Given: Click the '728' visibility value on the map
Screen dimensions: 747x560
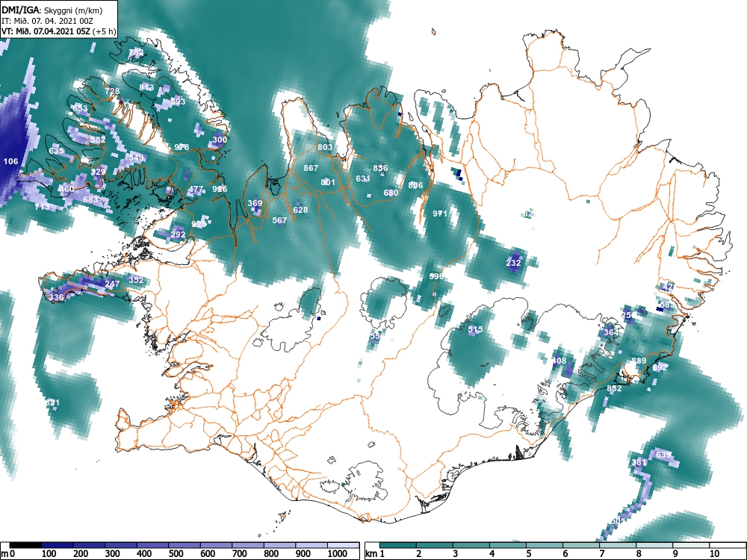Looking at the screenshot, I should [113, 91].
